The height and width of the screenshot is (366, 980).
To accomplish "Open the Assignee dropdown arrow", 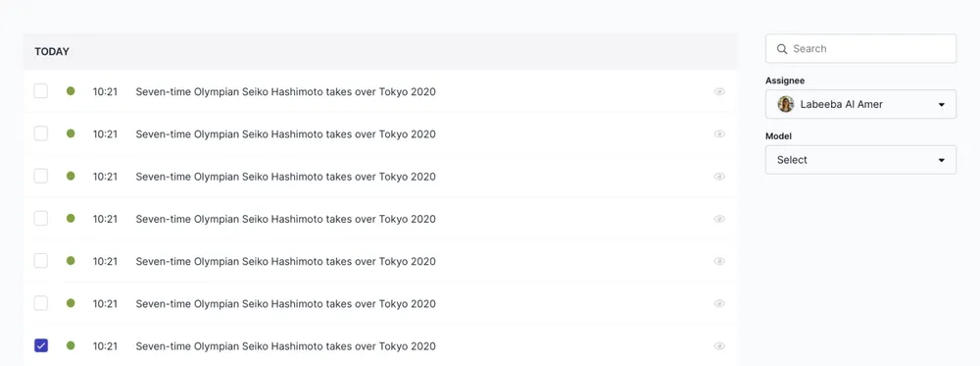I will pyautogui.click(x=941, y=104).
